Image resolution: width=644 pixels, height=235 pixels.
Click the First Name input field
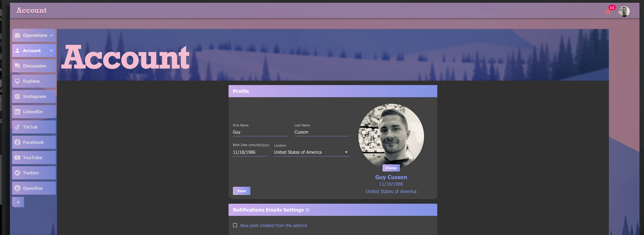pos(260,132)
